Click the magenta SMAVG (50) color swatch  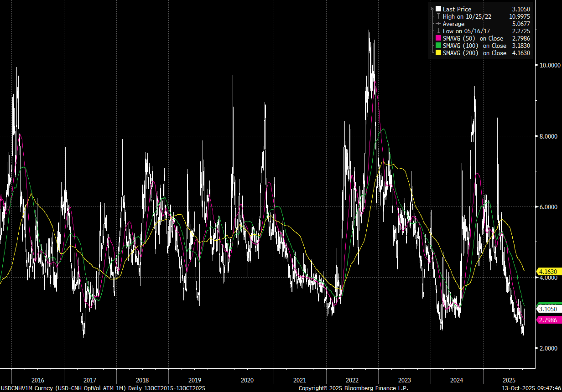click(438, 38)
